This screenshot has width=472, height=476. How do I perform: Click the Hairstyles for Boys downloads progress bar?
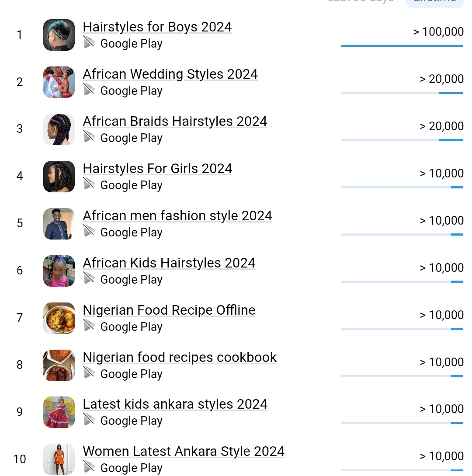(x=402, y=45)
